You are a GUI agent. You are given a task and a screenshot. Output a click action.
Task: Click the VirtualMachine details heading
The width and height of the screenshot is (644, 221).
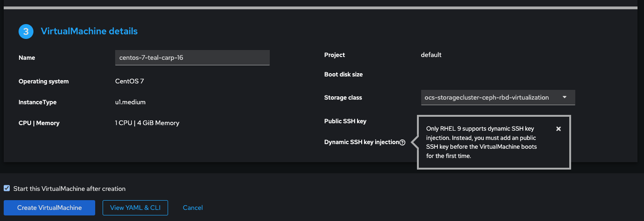coord(89,32)
